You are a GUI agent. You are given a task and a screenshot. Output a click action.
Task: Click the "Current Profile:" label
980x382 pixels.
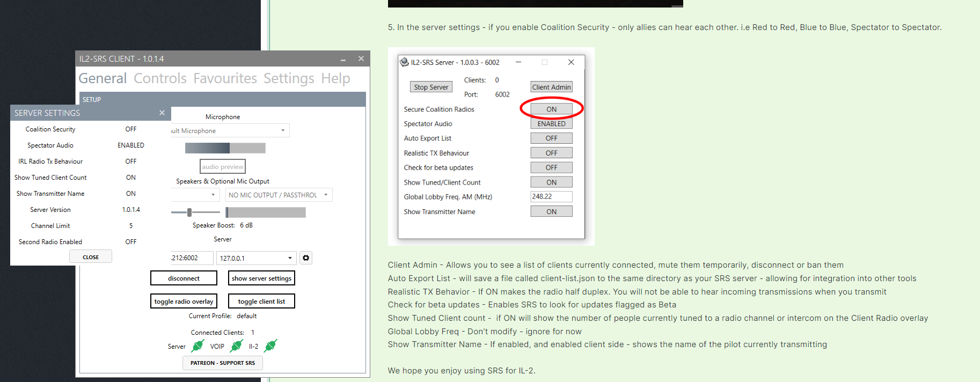point(210,316)
